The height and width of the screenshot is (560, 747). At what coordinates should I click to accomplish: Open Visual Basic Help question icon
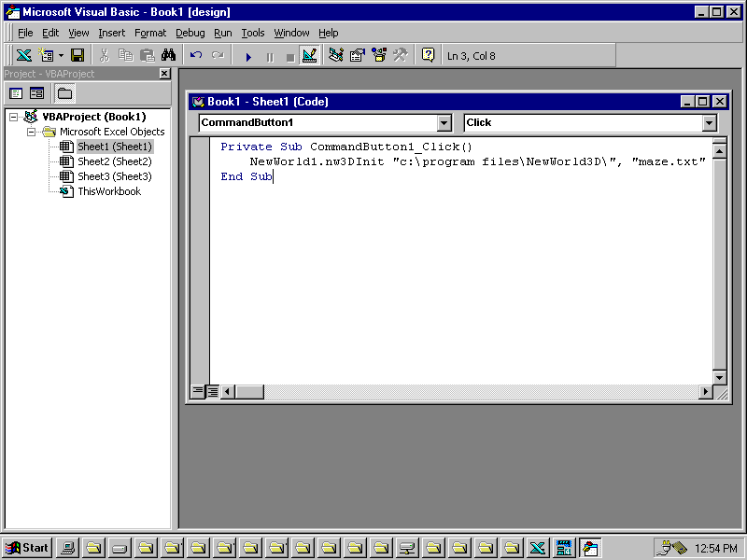click(428, 56)
